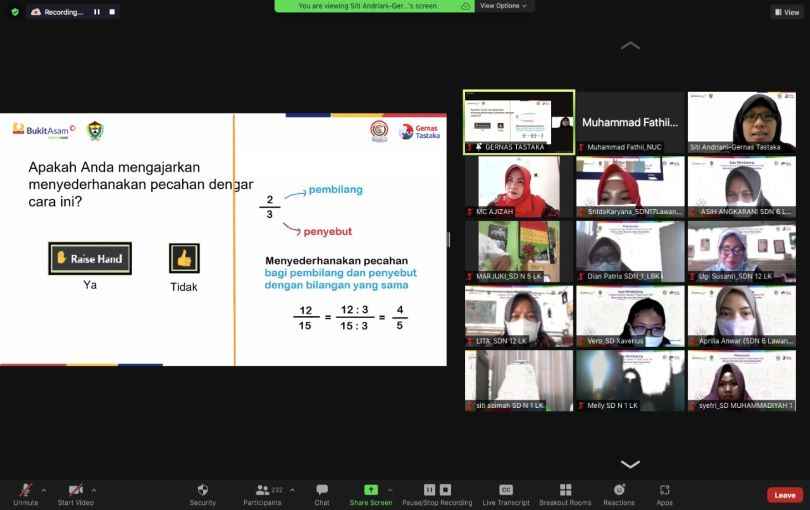Select the MC AJIZAH video tile

(519, 187)
